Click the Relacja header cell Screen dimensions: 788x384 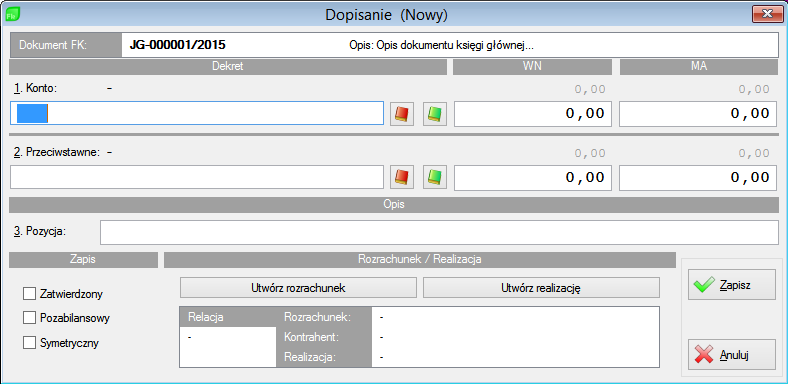[x=228, y=317]
